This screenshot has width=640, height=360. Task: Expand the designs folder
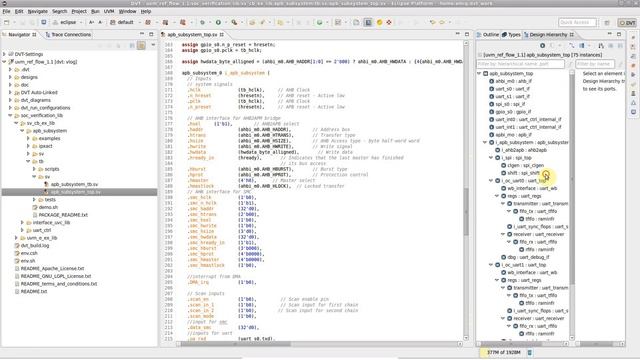click(x=11, y=77)
